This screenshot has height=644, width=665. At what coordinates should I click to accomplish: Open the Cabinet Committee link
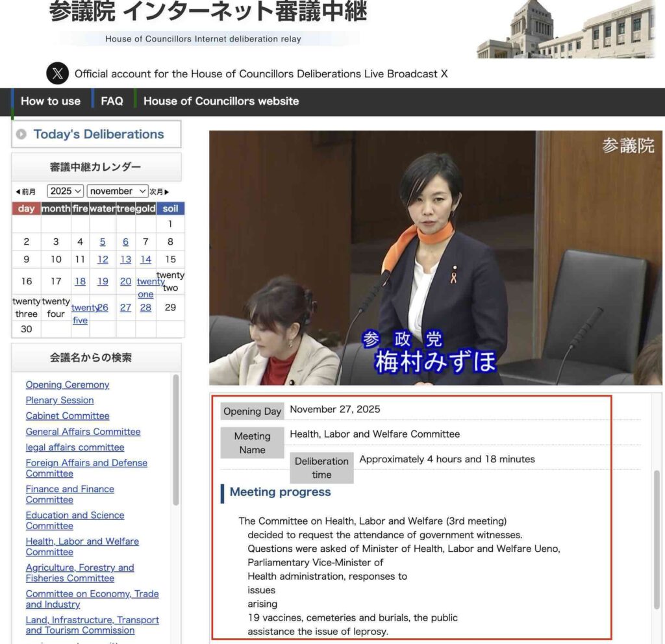point(68,415)
